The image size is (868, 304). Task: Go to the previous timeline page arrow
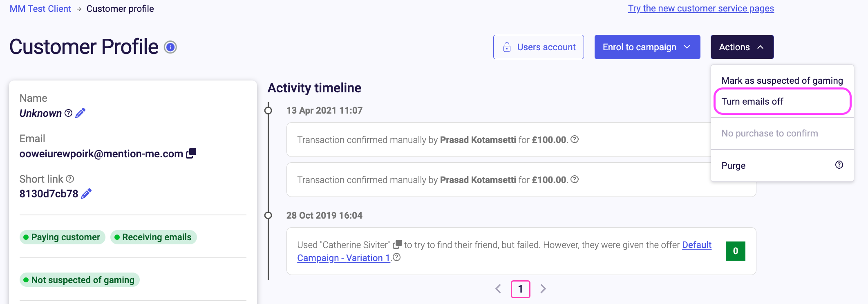pos(498,289)
